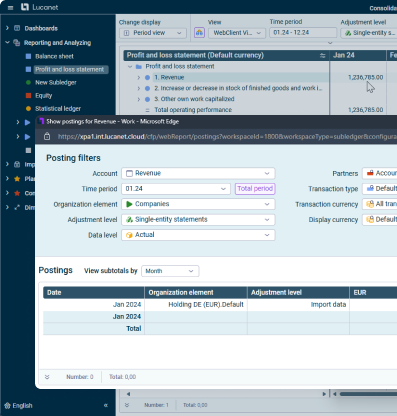Click the Organization element column header
This screenshot has width=397, height=416.
(x=196, y=293)
